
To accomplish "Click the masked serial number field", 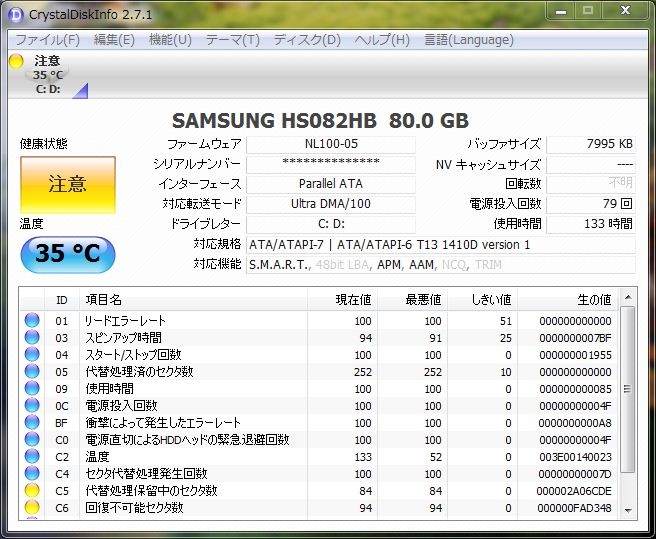I will tap(331, 164).
